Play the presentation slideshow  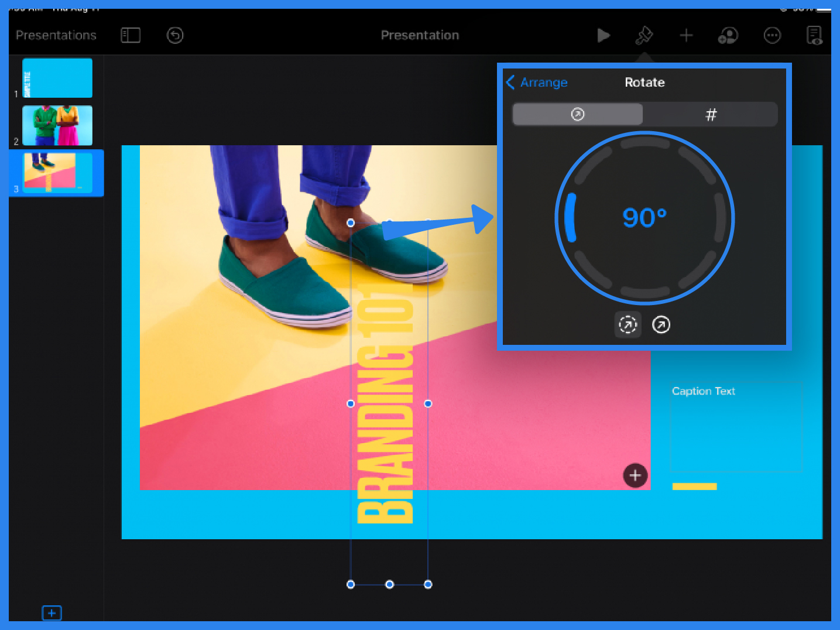pyautogui.click(x=604, y=36)
